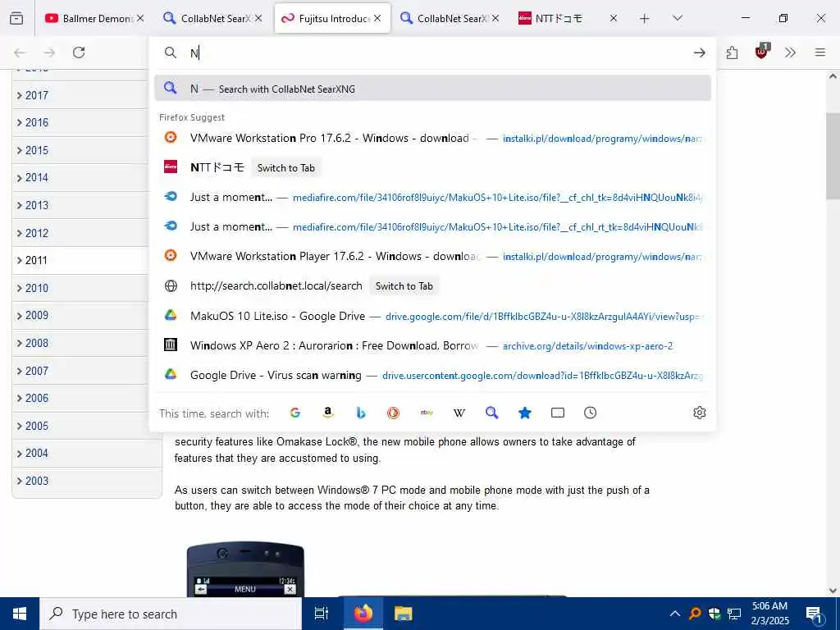Open Task View on taskbar
Screen dimensions: 840x630
322,614
